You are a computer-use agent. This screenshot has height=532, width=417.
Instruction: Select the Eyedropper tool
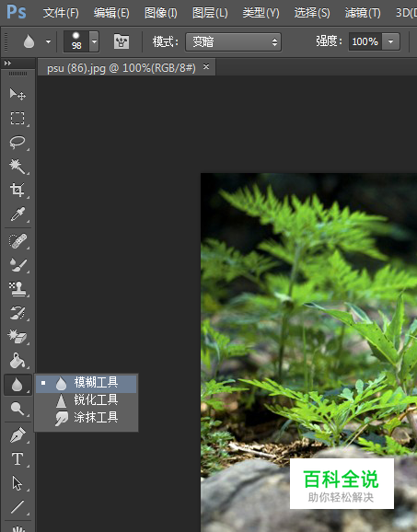pos(17,214)
